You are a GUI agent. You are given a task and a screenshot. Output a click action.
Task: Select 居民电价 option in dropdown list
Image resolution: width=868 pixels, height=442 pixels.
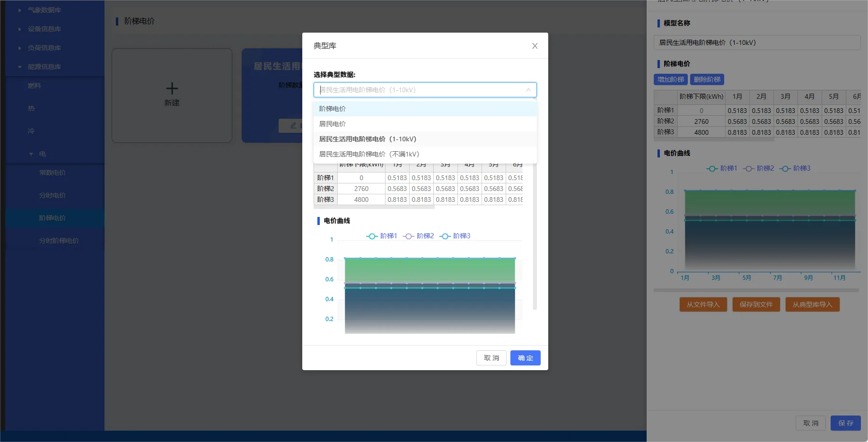(425, 124)
